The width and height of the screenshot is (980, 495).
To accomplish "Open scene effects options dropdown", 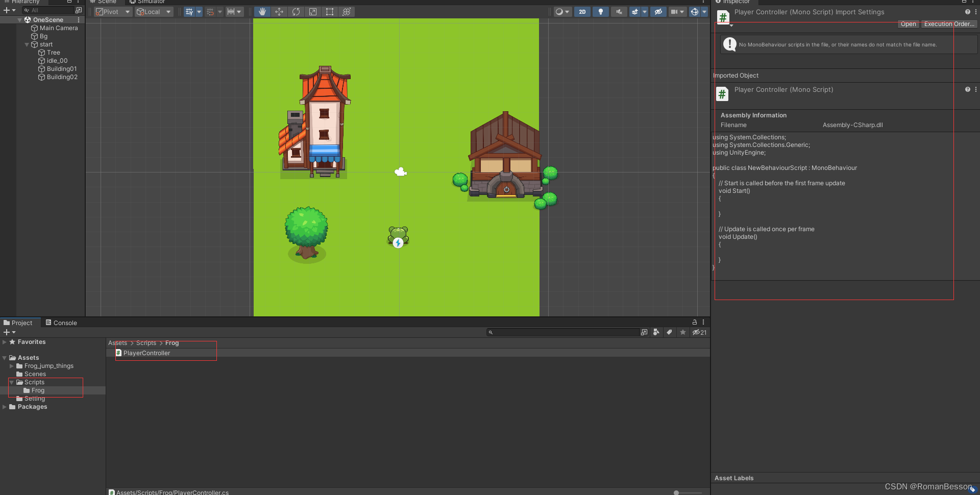I will tap(645, 12).
